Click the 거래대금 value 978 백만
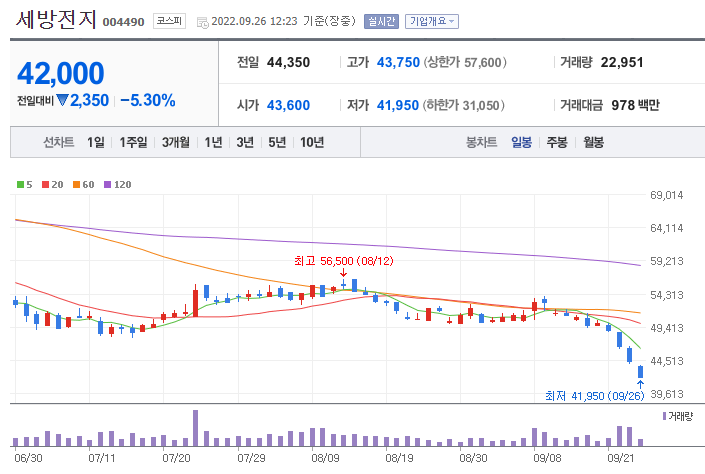The height and width of the screenshot is (474, 705). (x=635, y=105)
